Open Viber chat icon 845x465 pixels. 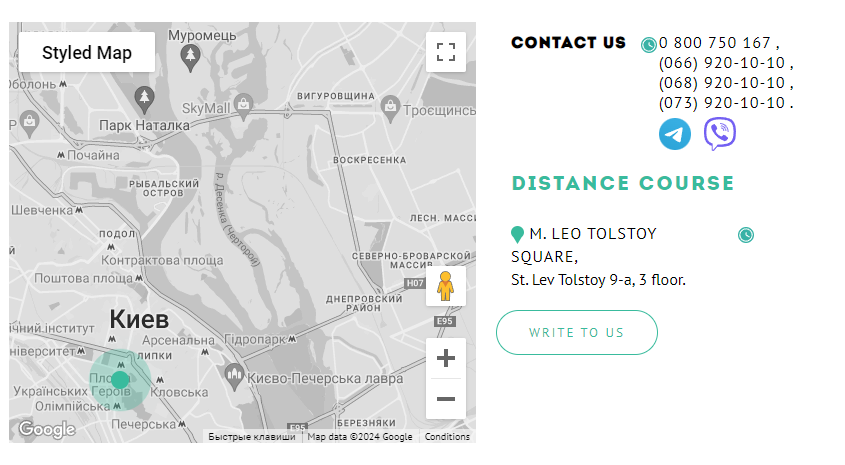coord(719,134)
